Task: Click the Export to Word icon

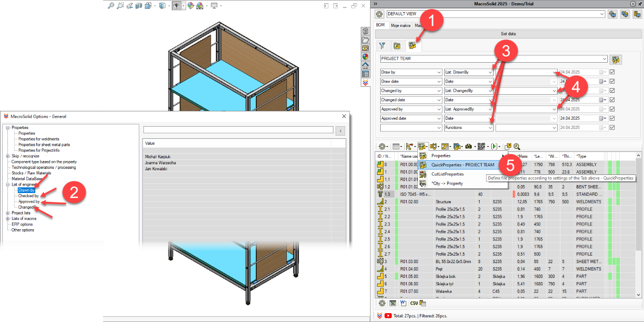Action: (403, 303)
